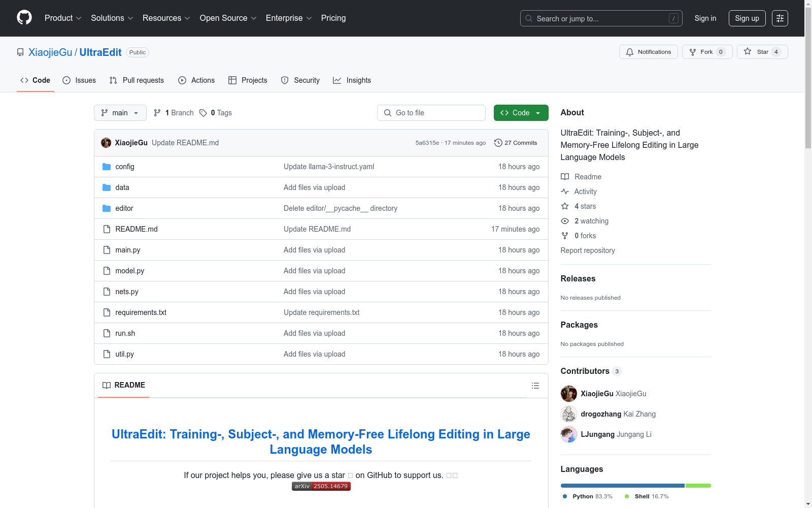
Task: Select the README tab header
Action: 124,385
